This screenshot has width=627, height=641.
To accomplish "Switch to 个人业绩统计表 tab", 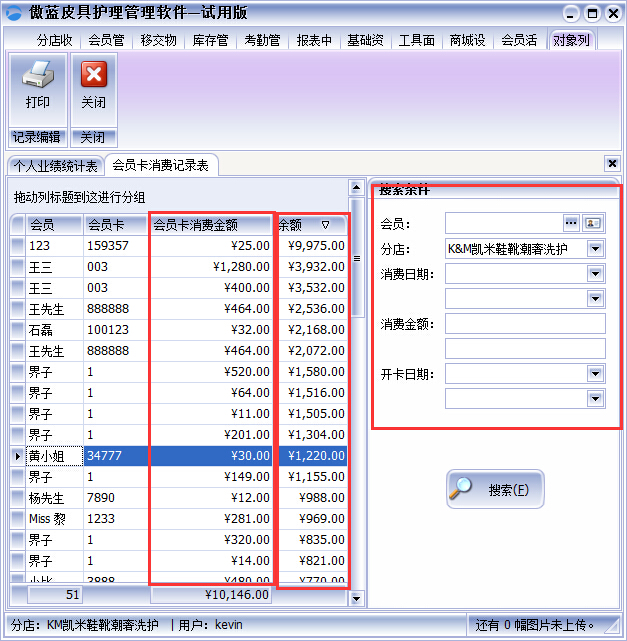I will (x=55, y=166).
